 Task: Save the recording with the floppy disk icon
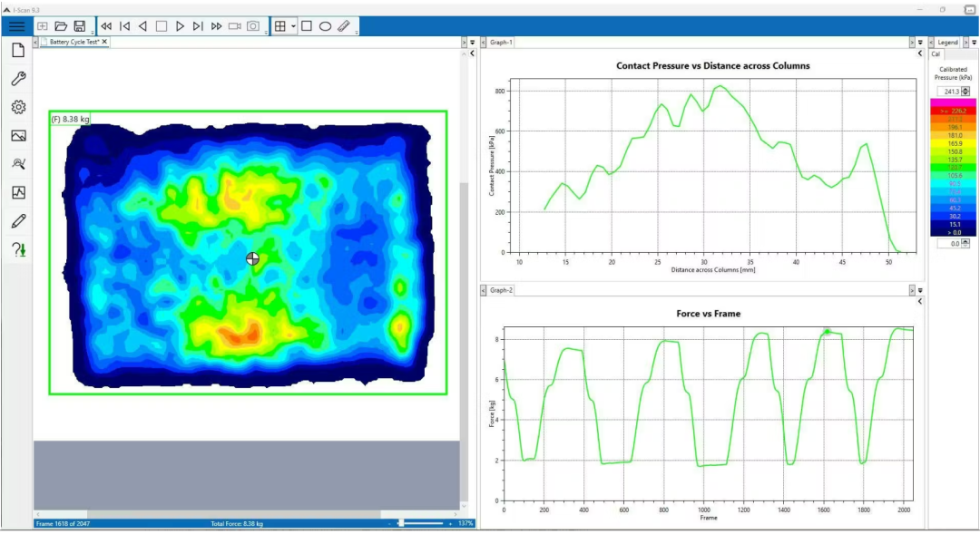pyautogui.click(x=79, y=26)
